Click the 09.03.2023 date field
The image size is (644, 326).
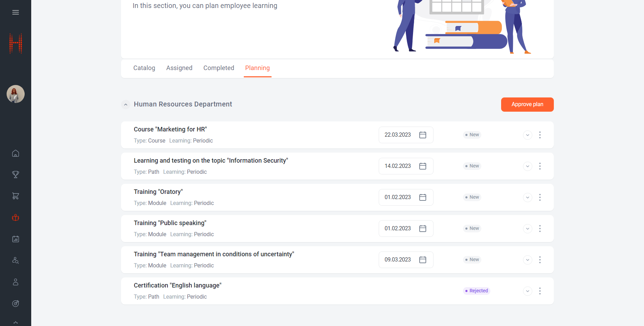398,260
